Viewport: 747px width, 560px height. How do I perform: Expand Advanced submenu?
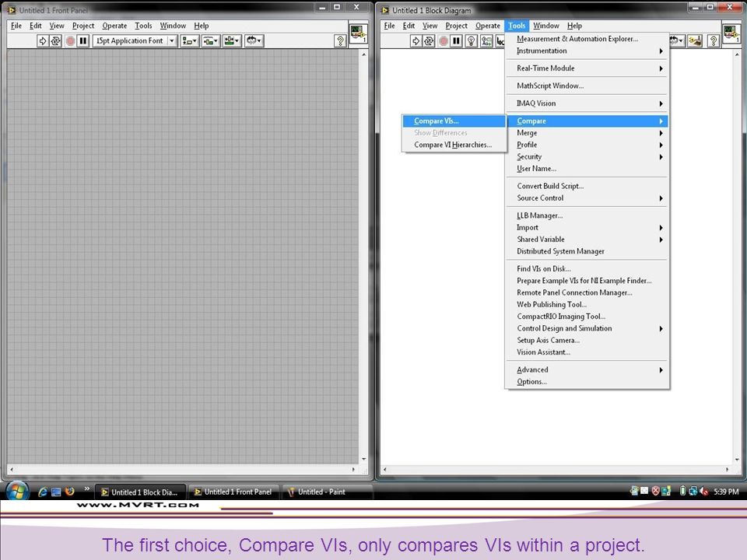pos(587,370)
